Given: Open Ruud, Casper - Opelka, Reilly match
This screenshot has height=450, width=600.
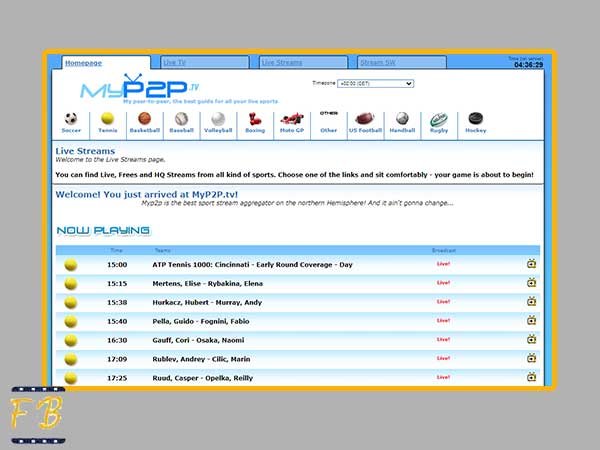Looking at the screenshot, I should point(202,378).
